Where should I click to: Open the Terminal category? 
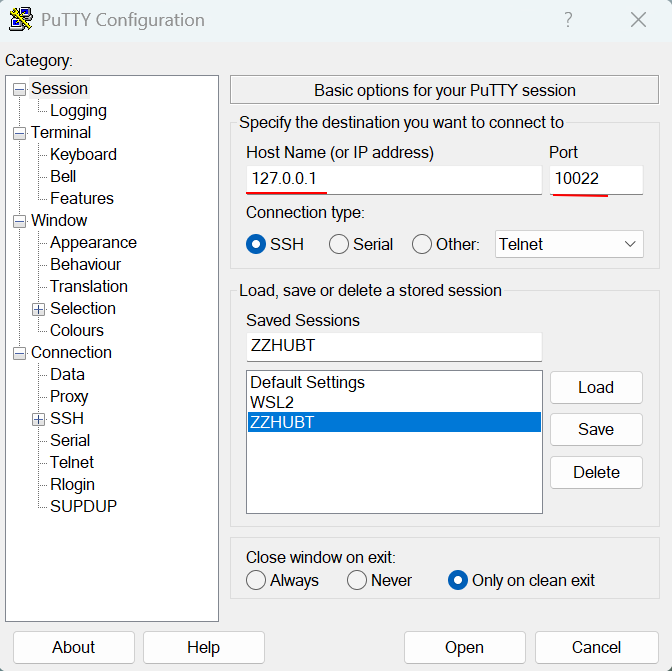click(x=61, y=132)
